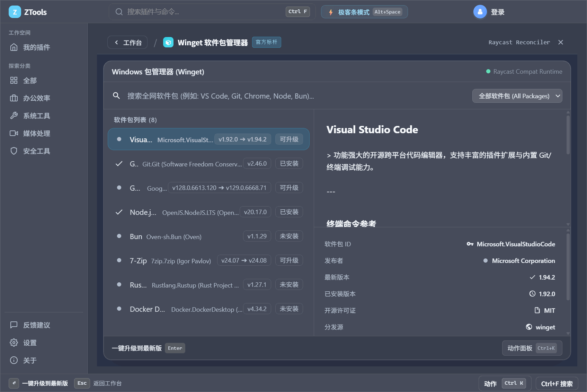
Task: Click the checkmark on the Node.js row
Action: click(119, 212)
